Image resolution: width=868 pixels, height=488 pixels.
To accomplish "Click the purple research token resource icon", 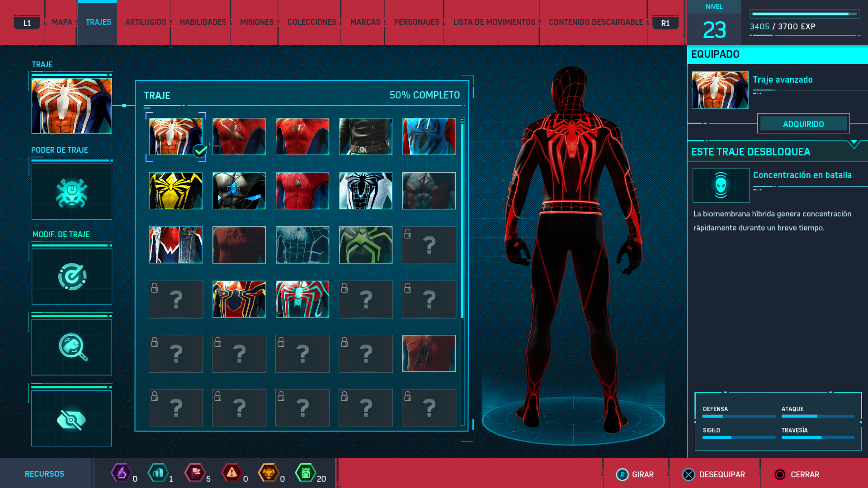I will (x=121, y=473).
